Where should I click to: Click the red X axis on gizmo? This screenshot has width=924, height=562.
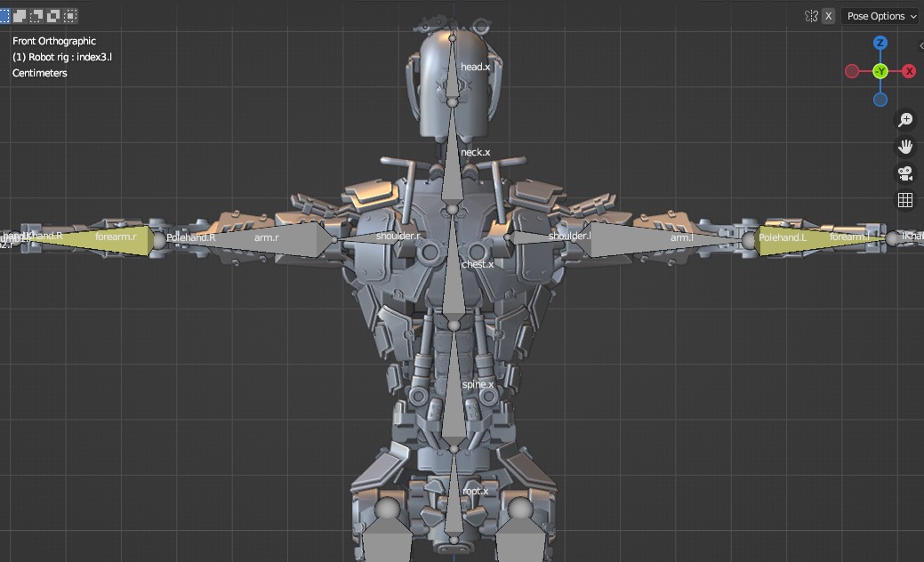click(909, 71)
